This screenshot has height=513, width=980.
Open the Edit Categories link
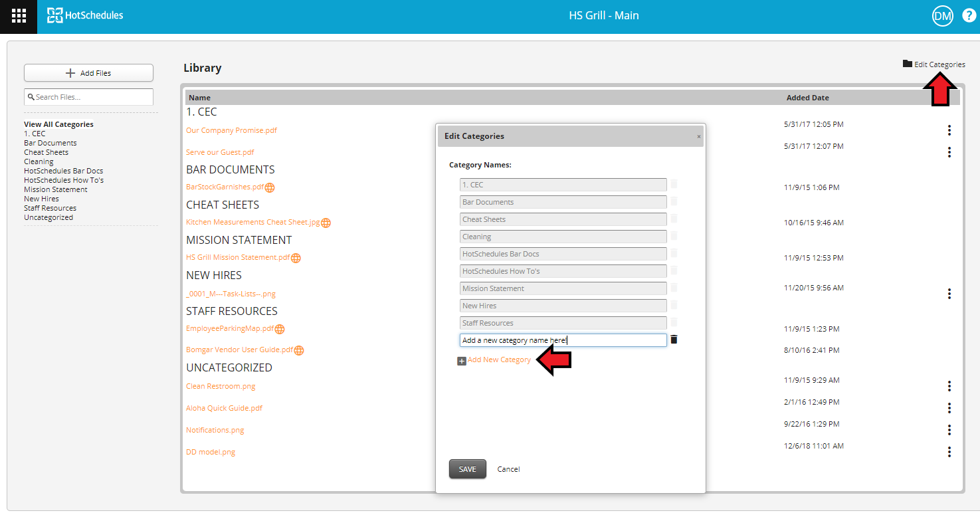(x=939, y=64)
